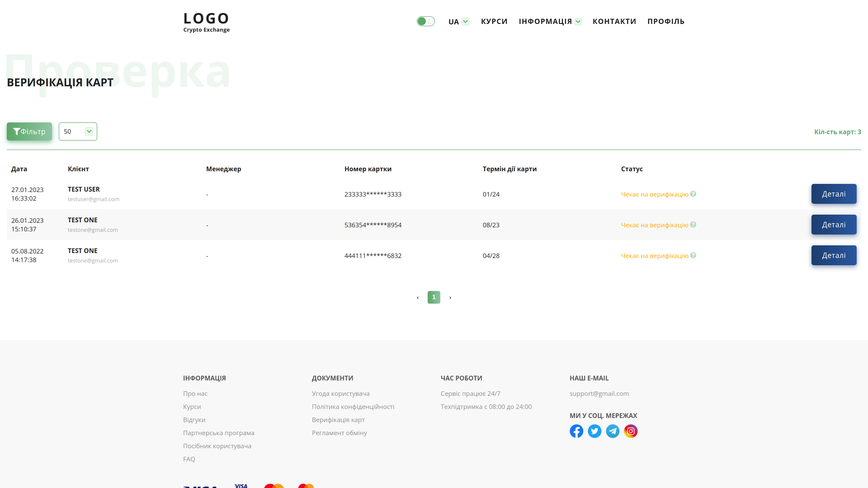Select page 1 in pagination
868x488 pixels.
(x=434, y=297)
